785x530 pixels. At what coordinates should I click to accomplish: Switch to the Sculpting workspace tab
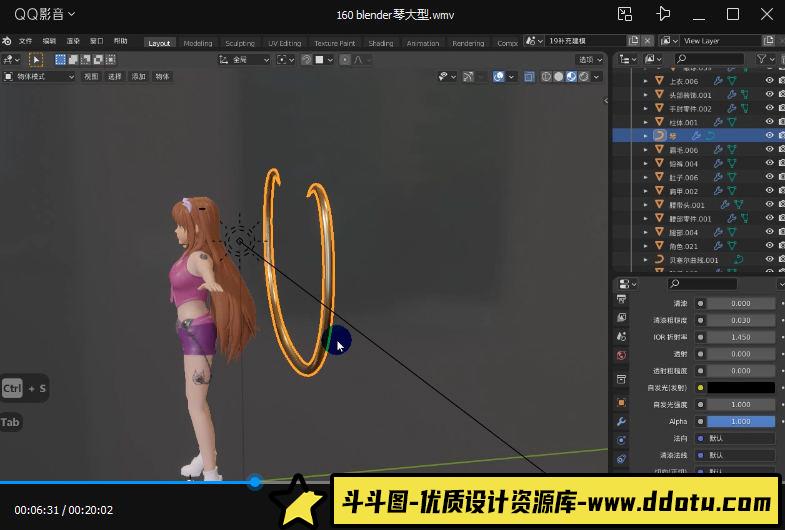(240, 43)
